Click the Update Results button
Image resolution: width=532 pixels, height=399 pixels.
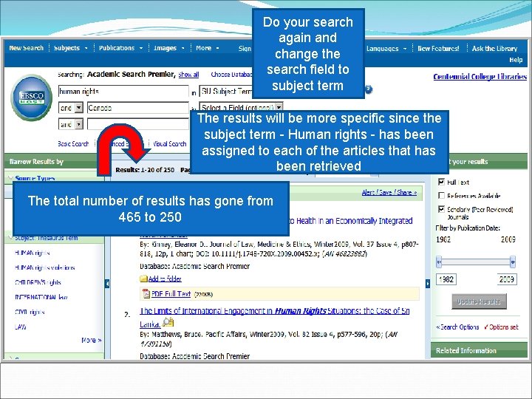click(x=479, y=301)
